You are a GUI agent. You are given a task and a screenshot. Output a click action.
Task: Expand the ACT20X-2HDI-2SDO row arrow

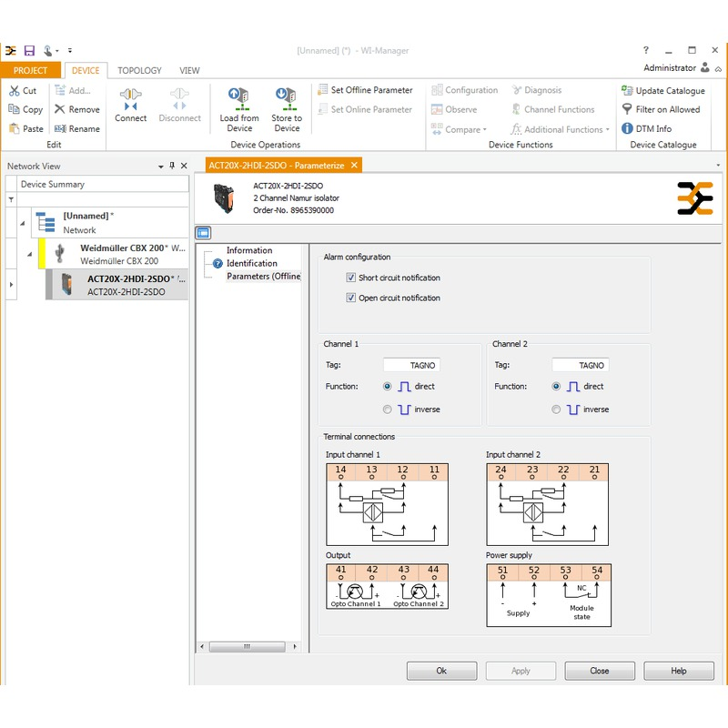(x=11, y=284)
